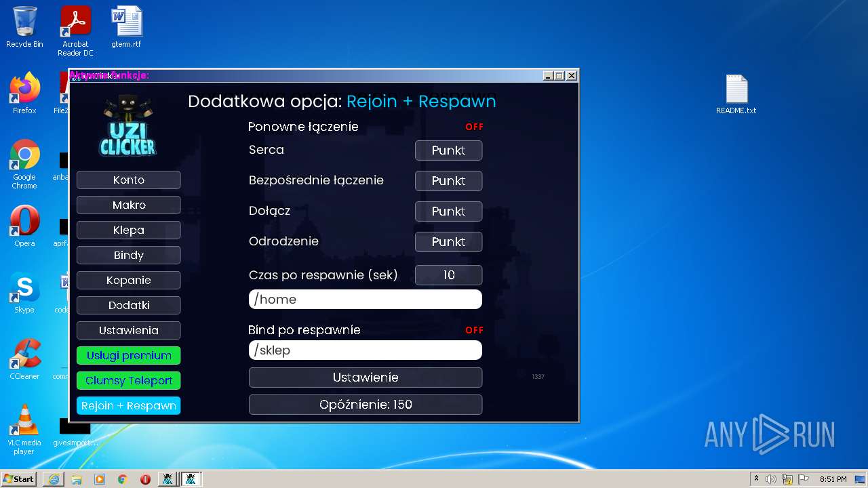The height and width of the screenshot is (488, 868).
Task: Click the Uzi Clicker logo
Action: [127, 126]
